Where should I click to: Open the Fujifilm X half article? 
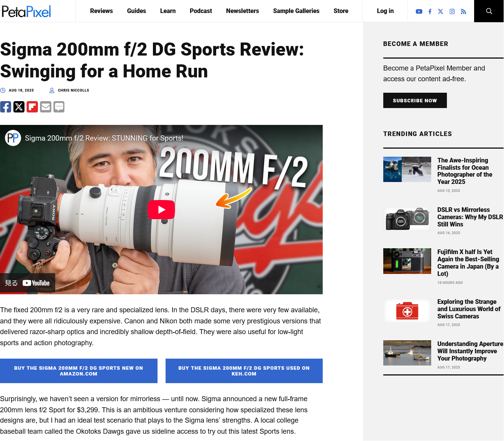468,263
